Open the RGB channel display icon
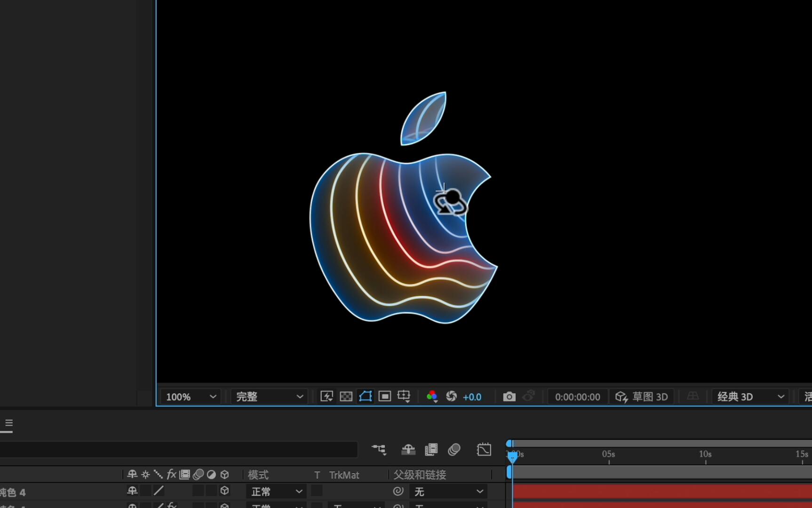Screen dimensions: 812x508 [432, 397]
